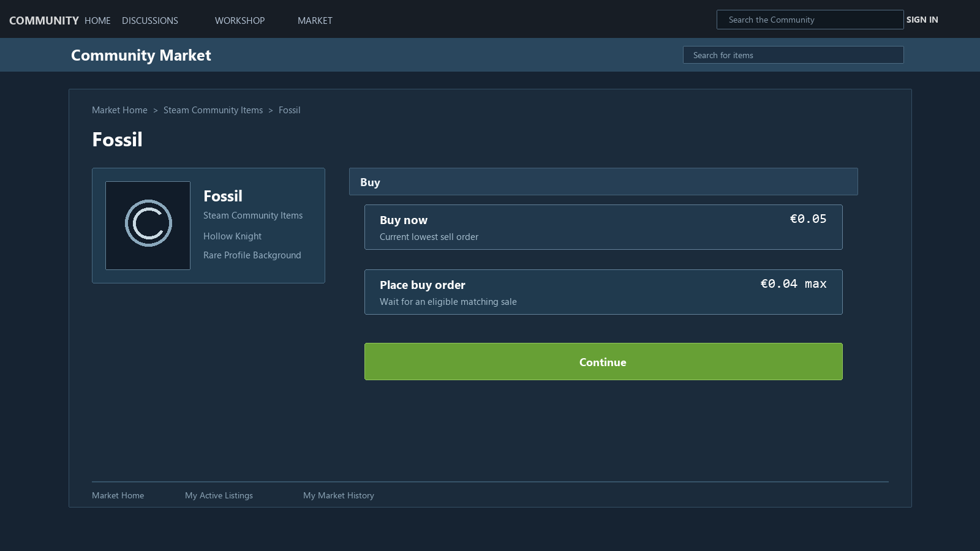
Task: Open My Active Listings link
Action: tap(219, 495)
